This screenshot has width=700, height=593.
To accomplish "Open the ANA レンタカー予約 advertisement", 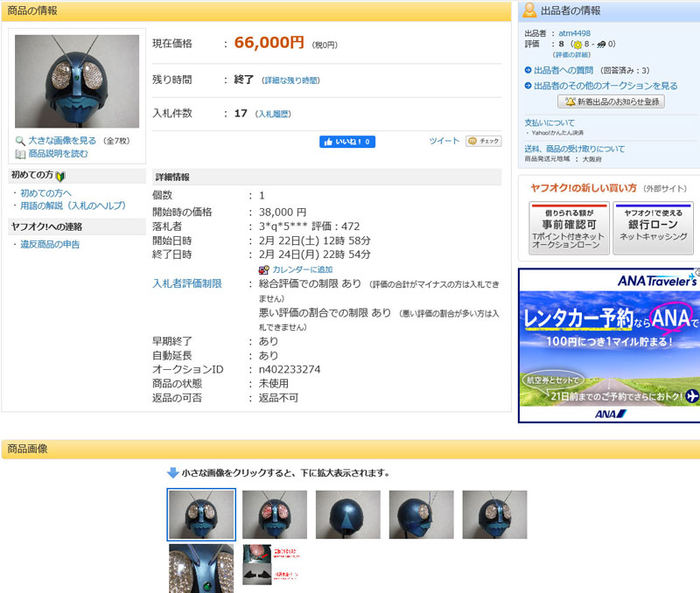I will click(609, 345).
